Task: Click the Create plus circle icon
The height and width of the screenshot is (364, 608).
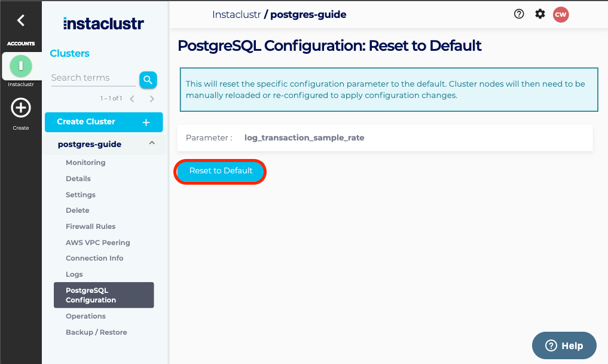Action: pyautogui.click(x=21, y=108)
